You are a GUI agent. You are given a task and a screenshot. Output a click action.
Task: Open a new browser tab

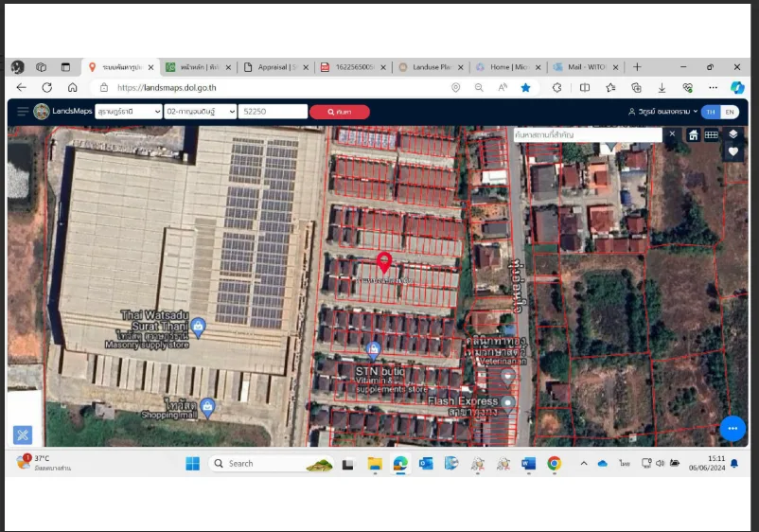point(637,67)
